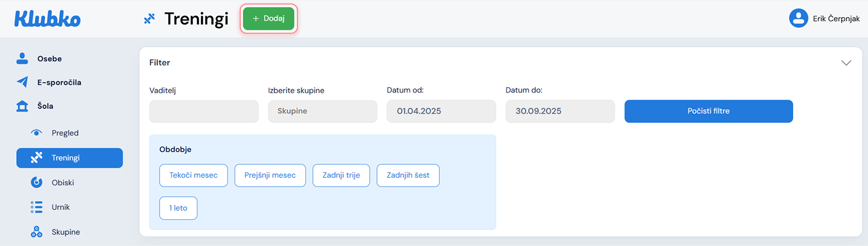Screen dimensions: 868x246
Task: Click the user avatar icon
Action: [798, 18]
